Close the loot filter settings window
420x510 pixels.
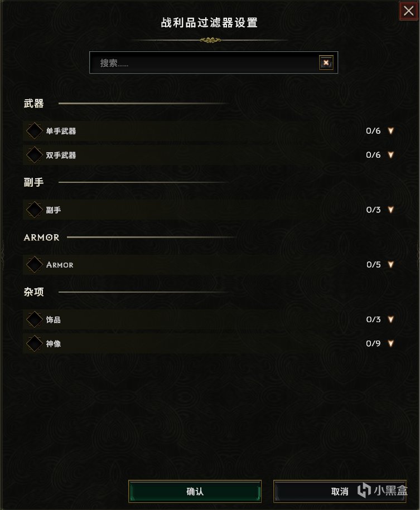[408, 11]
